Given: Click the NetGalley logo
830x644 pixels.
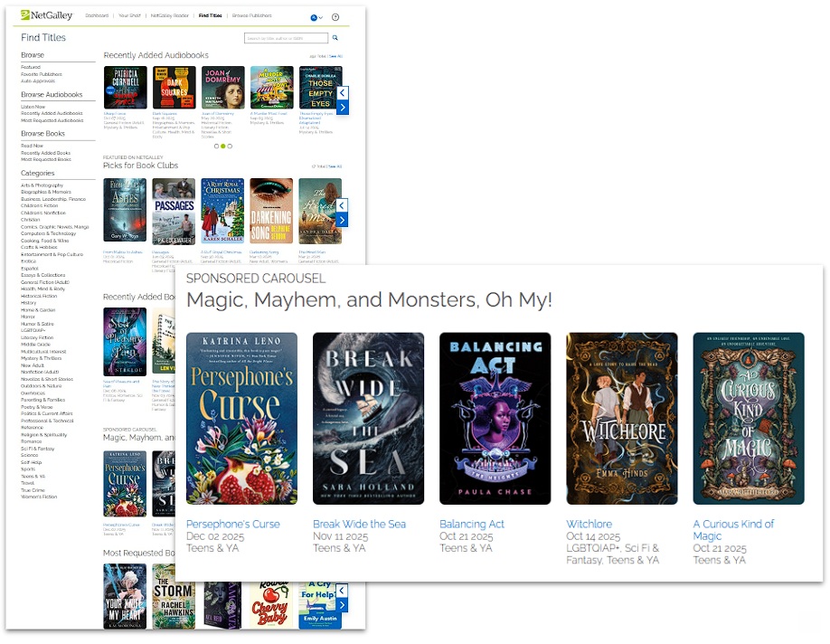Looking at the screenshot, I should point(47,15).
